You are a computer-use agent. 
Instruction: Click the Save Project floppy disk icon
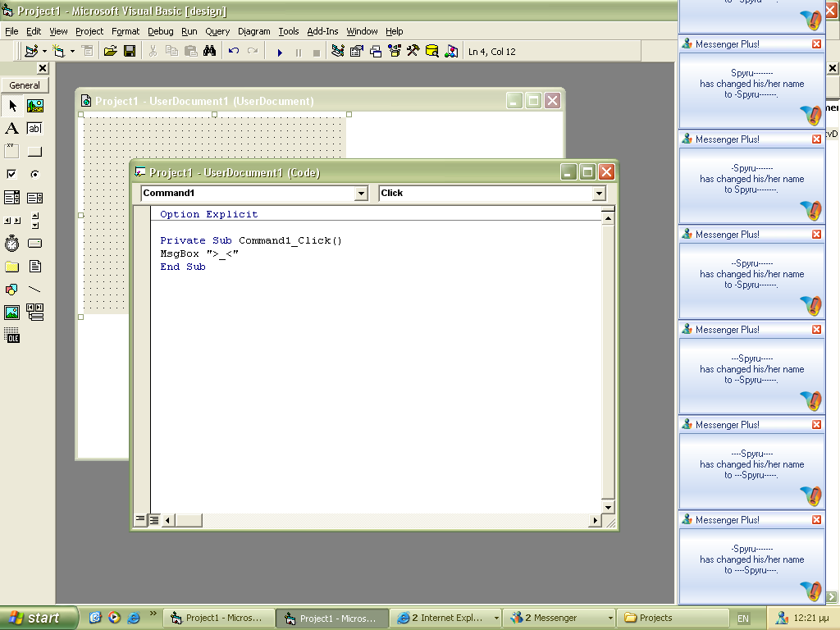coord(130,52)
